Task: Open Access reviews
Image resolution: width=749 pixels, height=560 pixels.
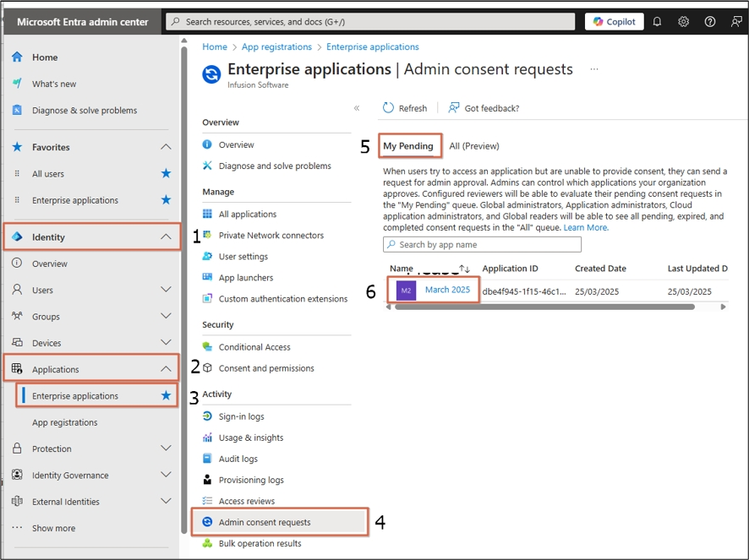Action: tap(247, 501)
